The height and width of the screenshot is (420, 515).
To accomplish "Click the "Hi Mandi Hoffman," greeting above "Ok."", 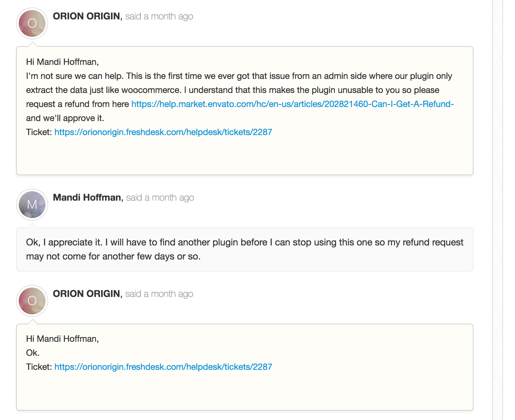I will point(63,339).
